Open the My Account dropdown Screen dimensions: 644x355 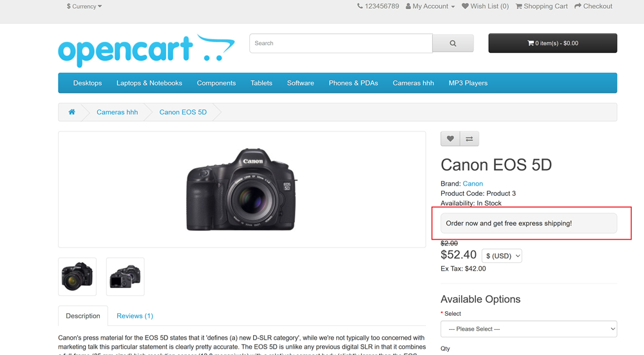pyautogui.click(x=430, y=6)
